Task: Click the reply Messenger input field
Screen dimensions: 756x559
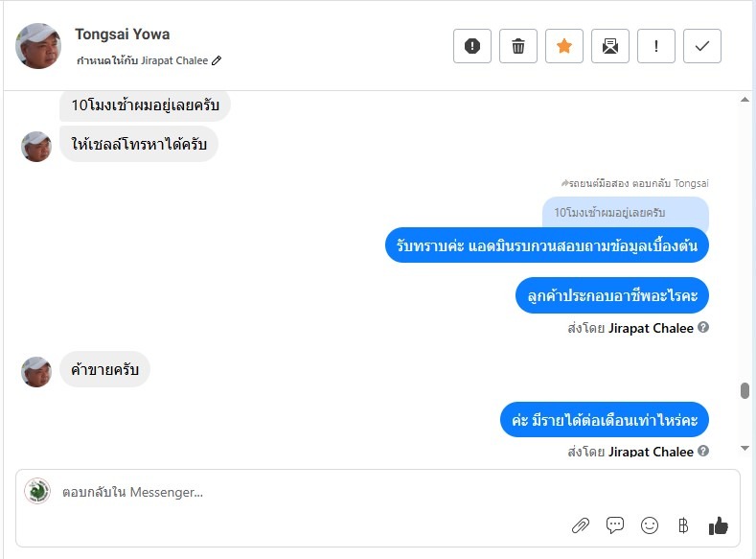Action: click(x=287, y=492)
